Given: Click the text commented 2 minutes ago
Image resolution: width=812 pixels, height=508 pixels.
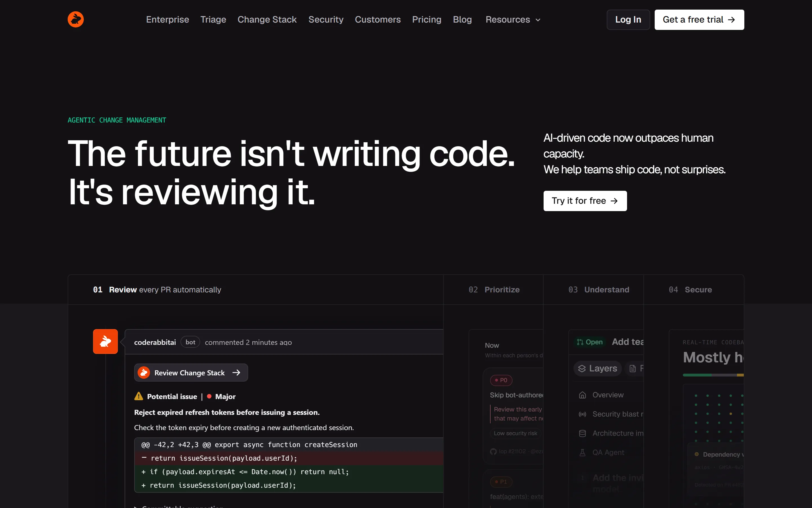Looking at the screenshot, I should click(248, 342).
